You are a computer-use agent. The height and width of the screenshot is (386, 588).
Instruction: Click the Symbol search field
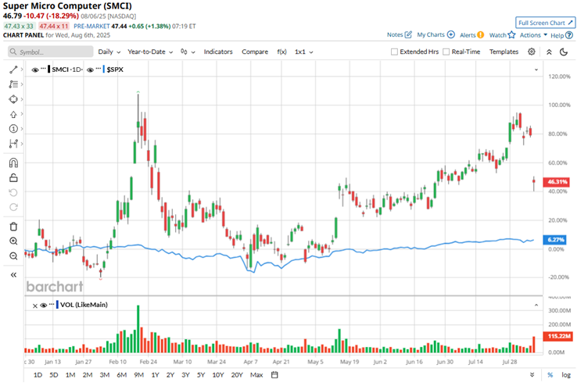51,52
